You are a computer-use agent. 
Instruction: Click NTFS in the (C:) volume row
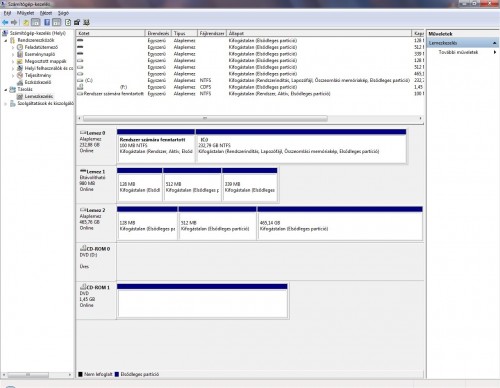(x=205, y=80)
